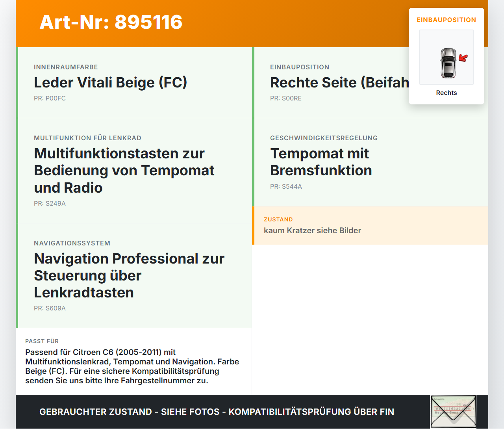Screen dimensions: 504x429
Task: Click the car position diagram image
Action: pos(447,57)
